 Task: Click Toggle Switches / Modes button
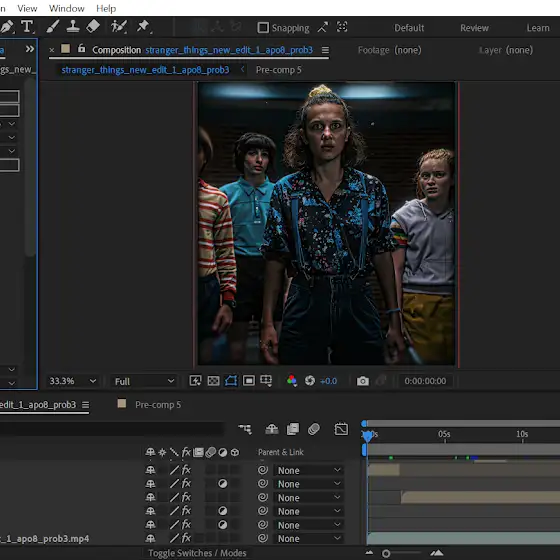[x=197, y=553]
